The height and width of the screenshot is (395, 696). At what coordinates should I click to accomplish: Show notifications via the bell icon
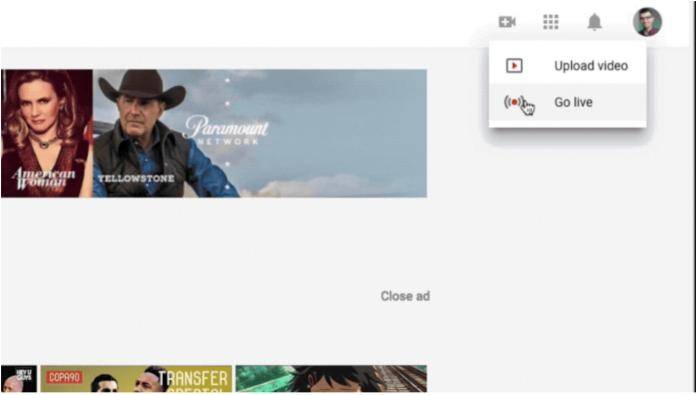point(594,22)
